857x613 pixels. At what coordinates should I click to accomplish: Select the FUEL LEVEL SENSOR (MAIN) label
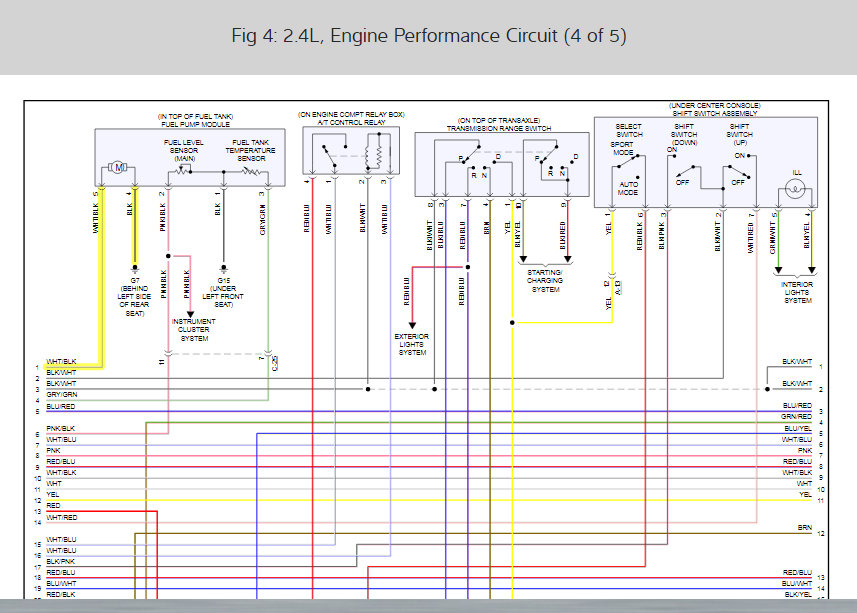pyautogui.click(x=184, y=150)
